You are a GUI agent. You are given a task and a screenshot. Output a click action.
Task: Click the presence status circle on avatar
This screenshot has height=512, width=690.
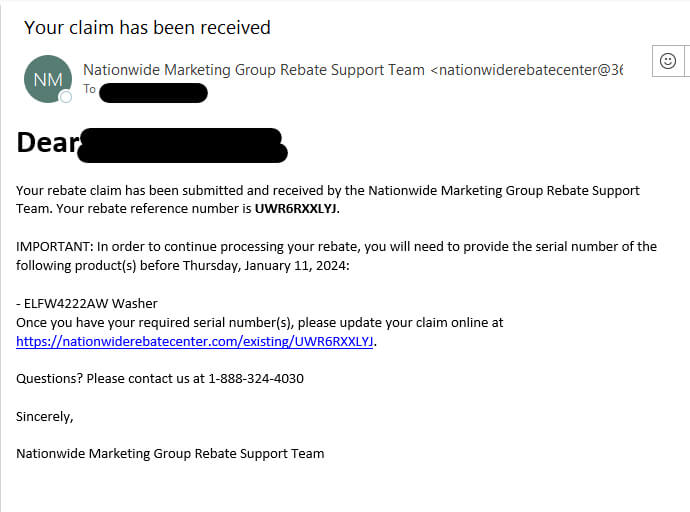[66, 96]
